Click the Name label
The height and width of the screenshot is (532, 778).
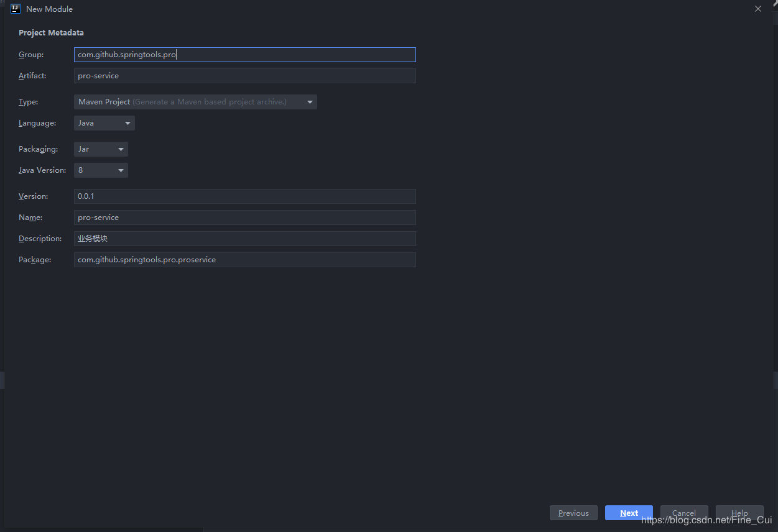(30, 218)
